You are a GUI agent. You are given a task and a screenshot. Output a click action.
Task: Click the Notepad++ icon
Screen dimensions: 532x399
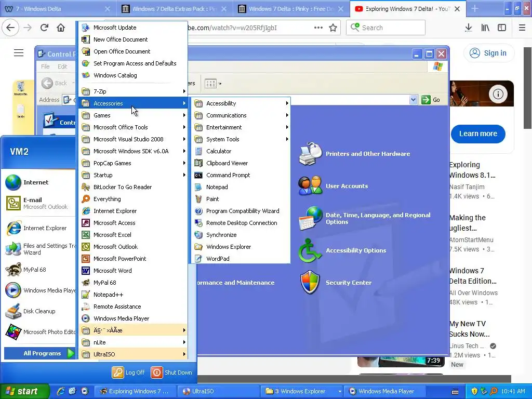[x=86, y=295]
